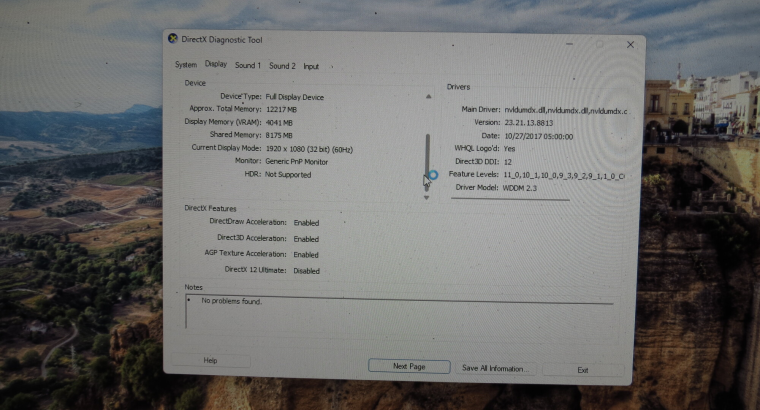Click the Device list scroll up arrow
Screen dimensions: 760x410
[428, 96]
